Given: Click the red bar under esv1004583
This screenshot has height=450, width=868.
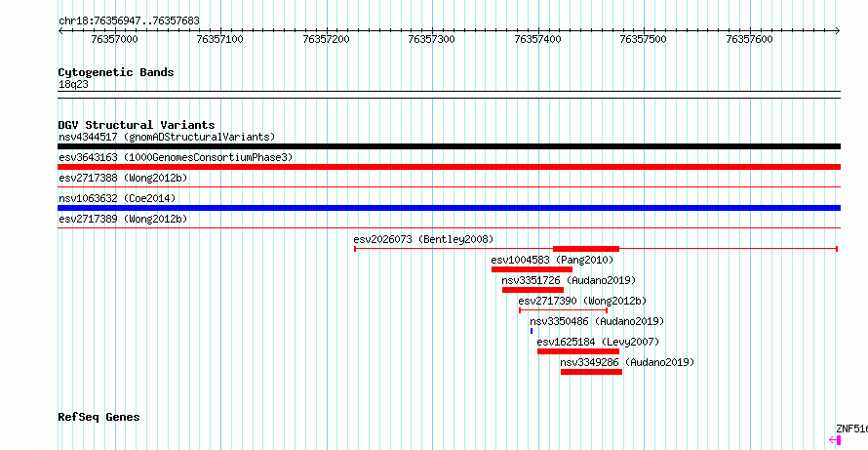Looking at the screenshot, I should tap(532, 269).
